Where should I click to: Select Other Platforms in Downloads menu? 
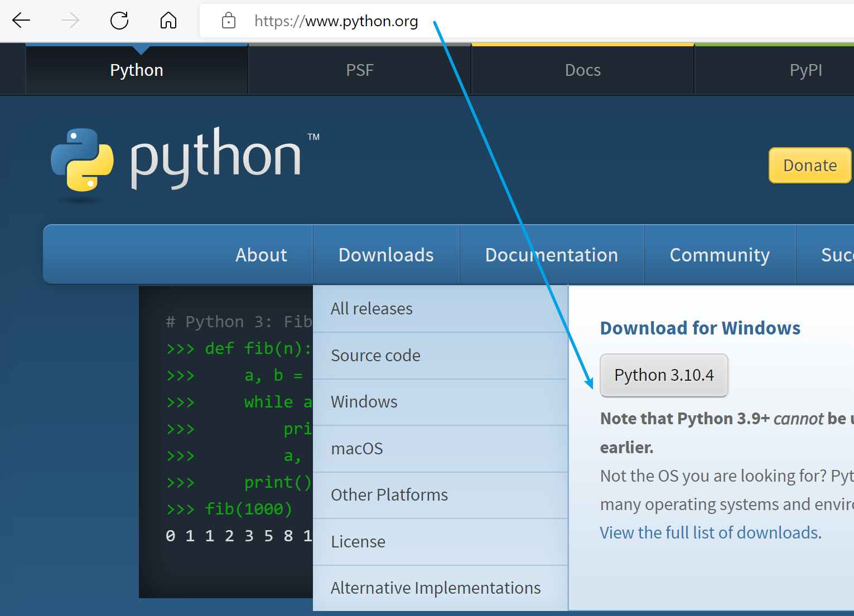coord(440,495)
